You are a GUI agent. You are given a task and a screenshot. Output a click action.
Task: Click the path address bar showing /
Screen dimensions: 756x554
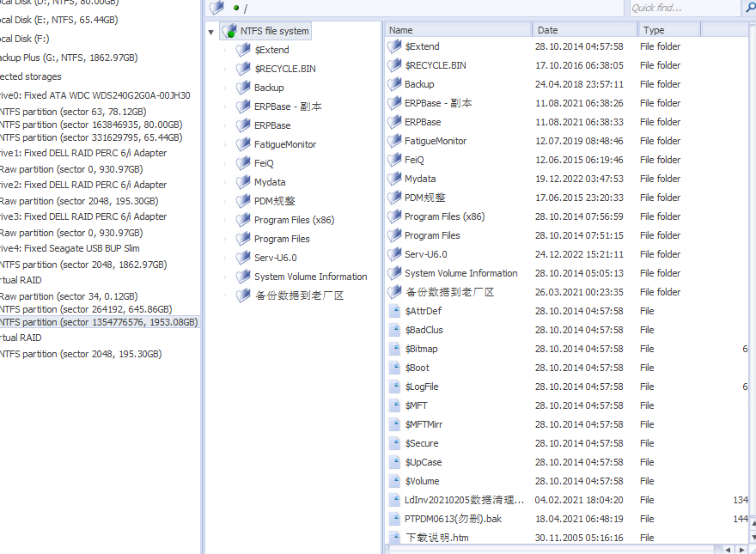pyautogui.click(x=415, y=8)
